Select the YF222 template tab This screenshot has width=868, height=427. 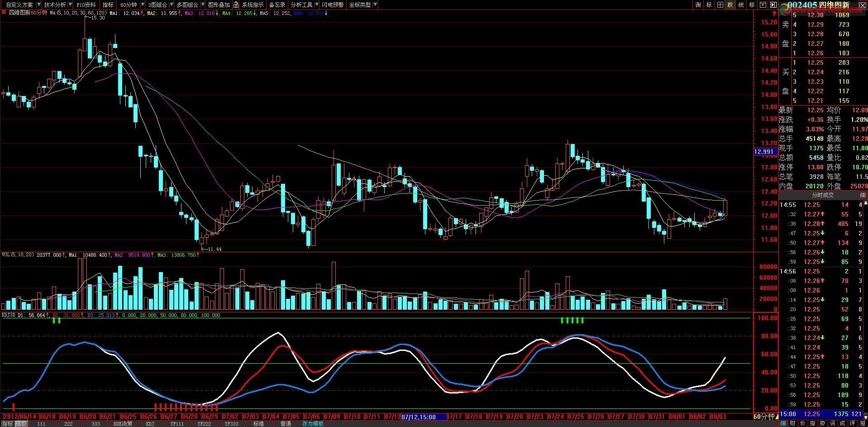click(x=204, y=424)
